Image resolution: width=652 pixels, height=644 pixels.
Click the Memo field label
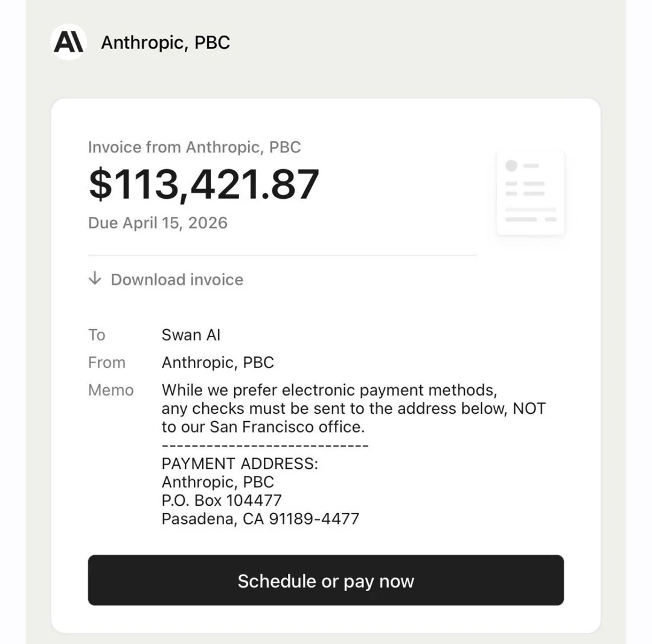pyautogui.click(x=111, y=390)
